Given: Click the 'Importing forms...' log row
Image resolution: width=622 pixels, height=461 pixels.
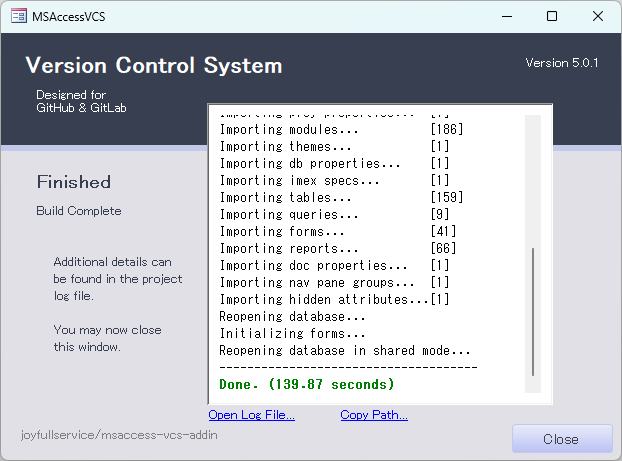Looking at the screenshot, I should (x=338, y=232).
